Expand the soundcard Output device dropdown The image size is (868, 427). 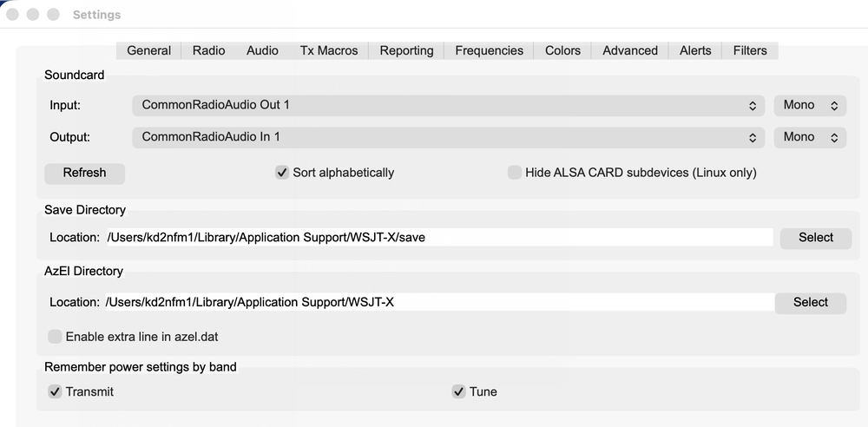(x=449, y=137)
